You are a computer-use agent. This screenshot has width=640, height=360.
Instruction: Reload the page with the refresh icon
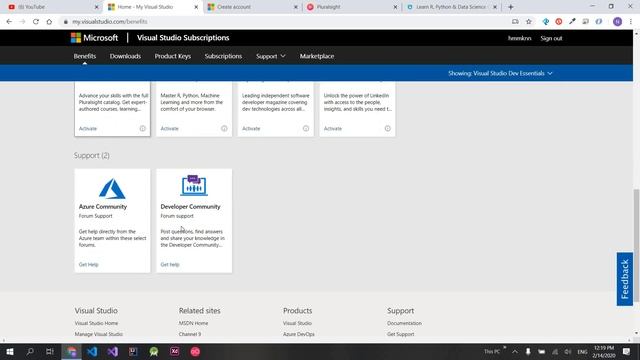click(36, 22)
